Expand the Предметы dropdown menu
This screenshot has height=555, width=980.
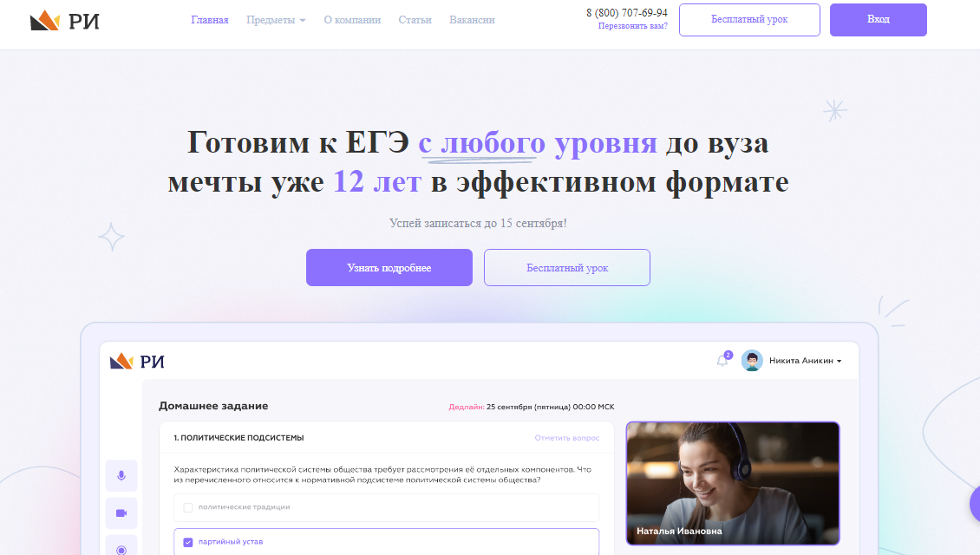(x=276, y=20)
